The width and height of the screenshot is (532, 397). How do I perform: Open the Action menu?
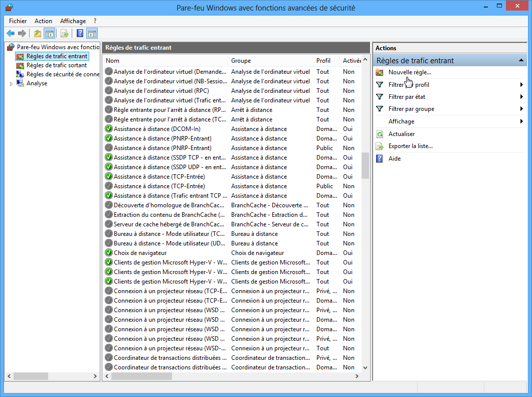pyautogui.click(x=43, y=21)
